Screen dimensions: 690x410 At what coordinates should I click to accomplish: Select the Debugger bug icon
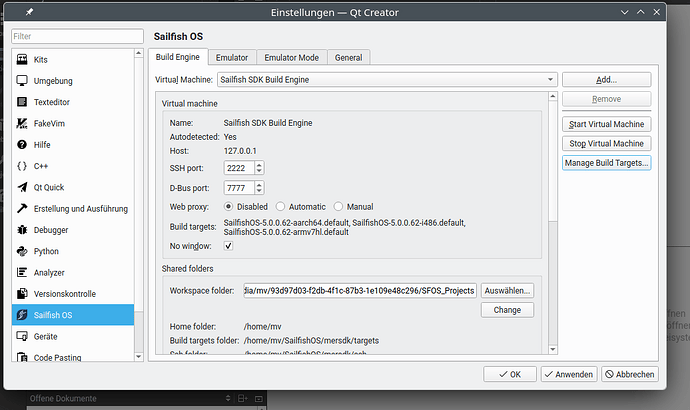click(x=22, y=230)
